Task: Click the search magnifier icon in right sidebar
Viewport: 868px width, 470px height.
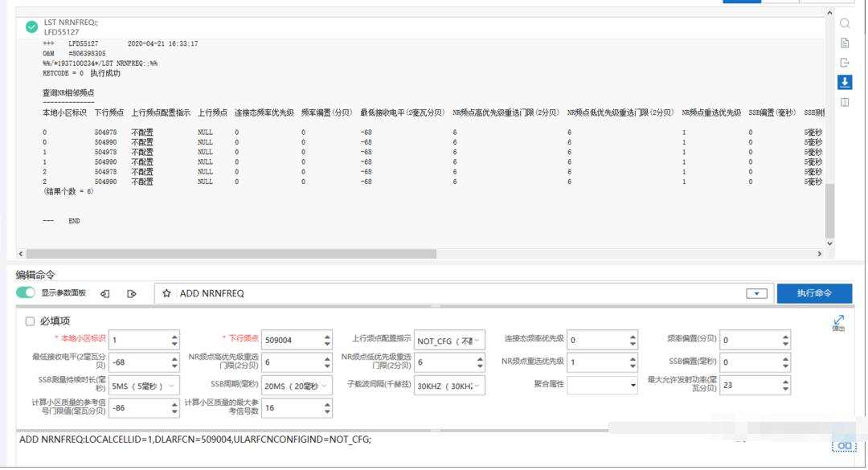Action: (x=845, y=23)
